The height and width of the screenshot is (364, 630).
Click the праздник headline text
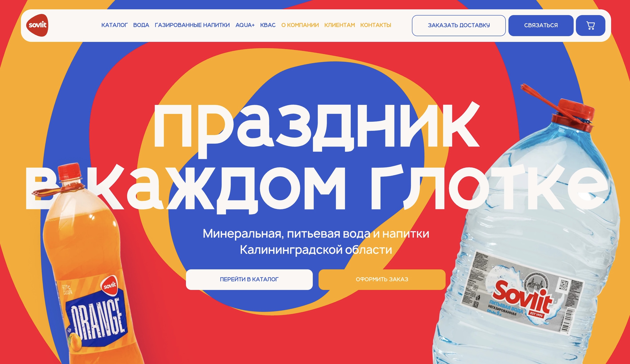tap(316, 127)
